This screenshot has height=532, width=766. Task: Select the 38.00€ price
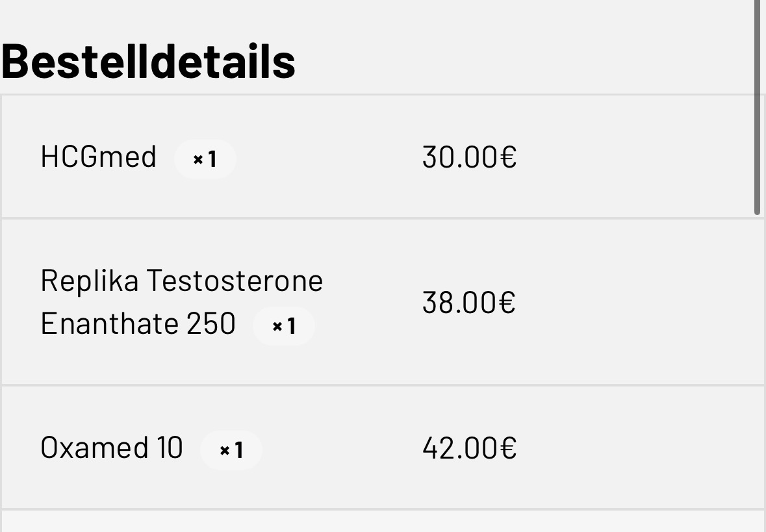[468, 303]
